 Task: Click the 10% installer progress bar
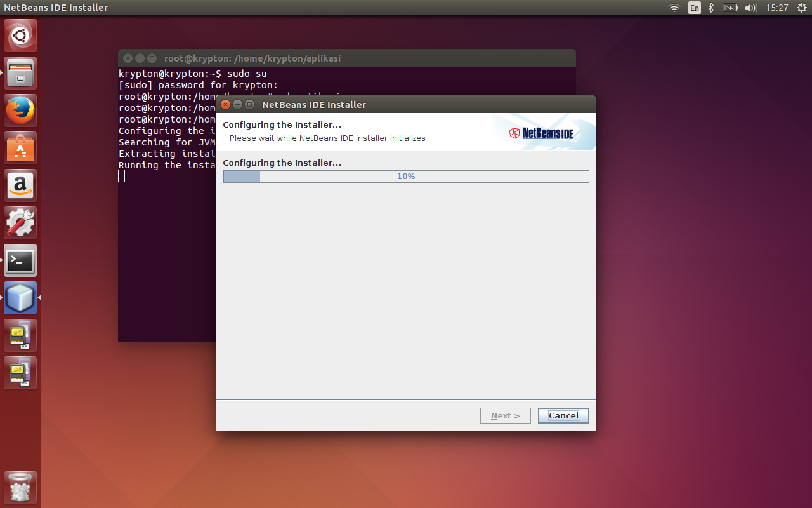[x=406, y=176]
